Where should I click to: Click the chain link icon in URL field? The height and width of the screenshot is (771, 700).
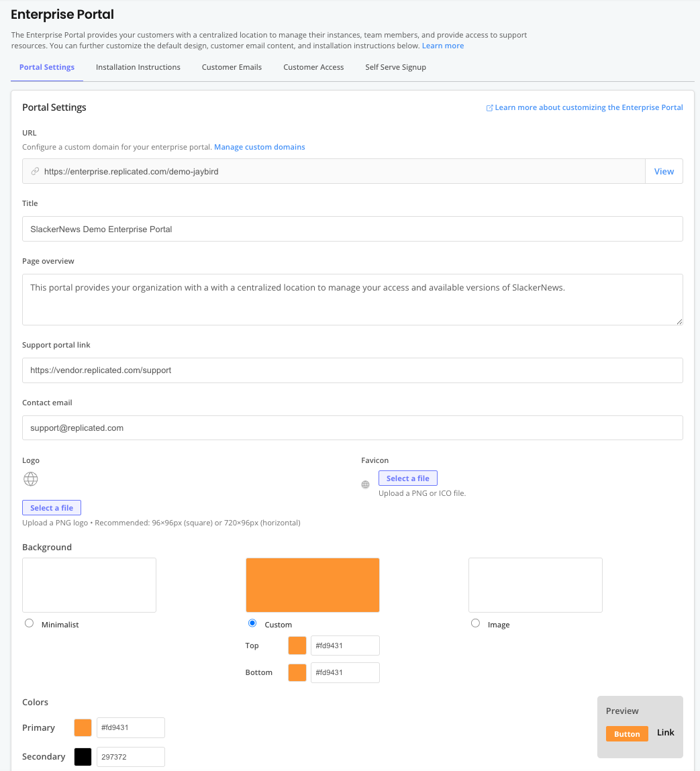tap(34, 171)
